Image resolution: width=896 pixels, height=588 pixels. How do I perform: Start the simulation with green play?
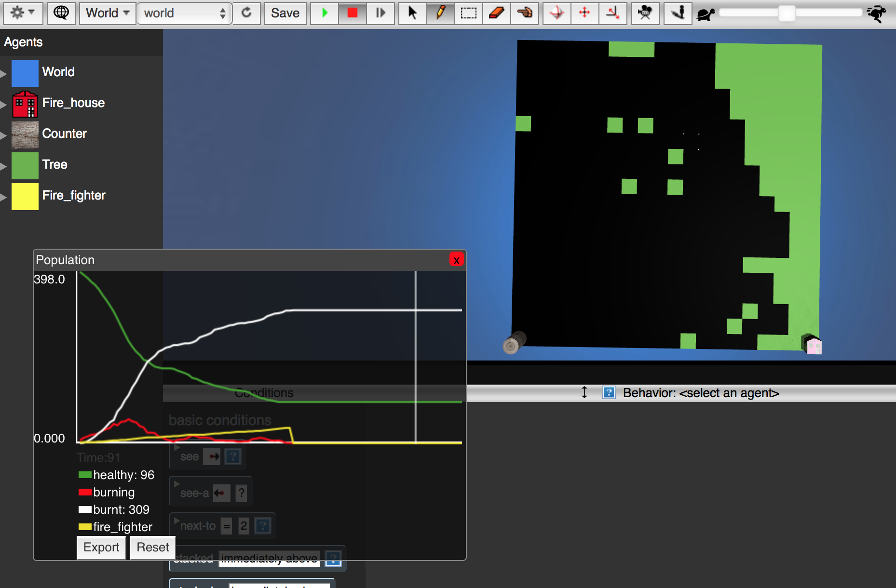tap(325, 13)
